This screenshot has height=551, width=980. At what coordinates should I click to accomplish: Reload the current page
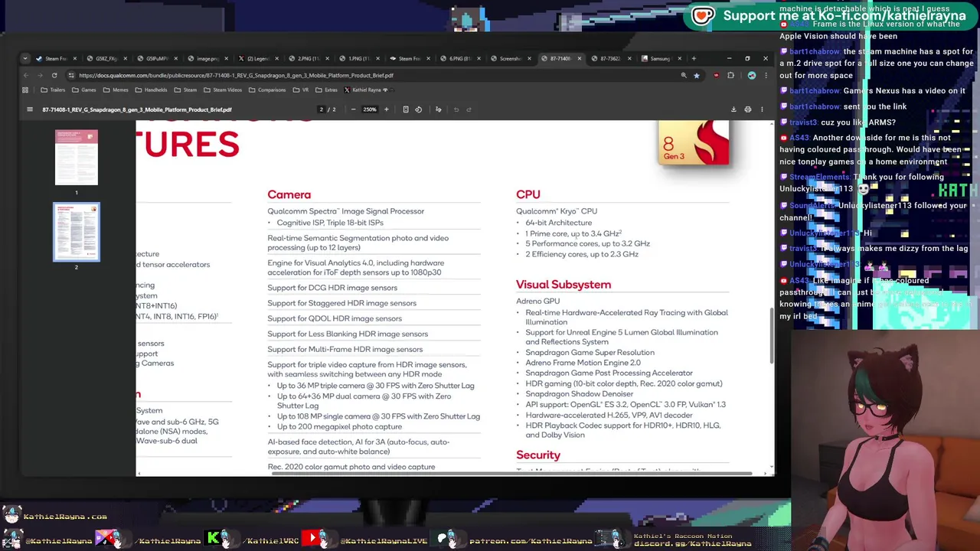click(54, 75)
